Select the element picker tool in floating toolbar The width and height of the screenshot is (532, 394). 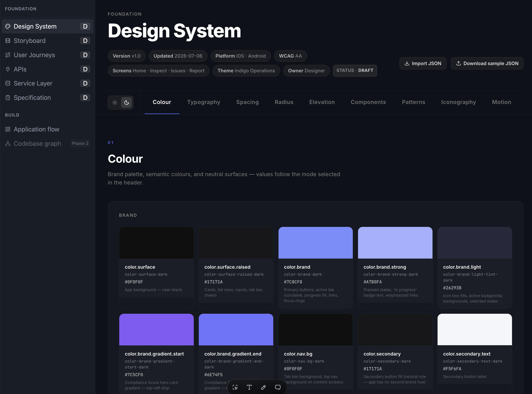[x=235, y=387]
